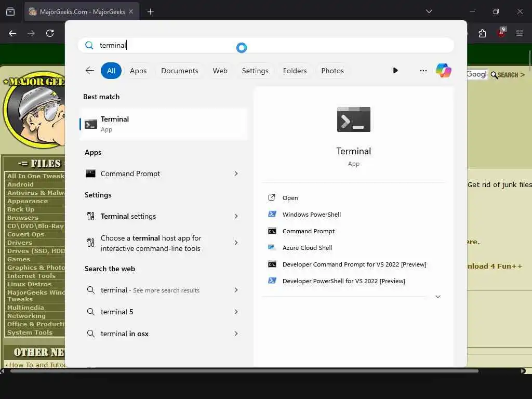
Task: Open System Tools category link
Action: click(30, 332)
